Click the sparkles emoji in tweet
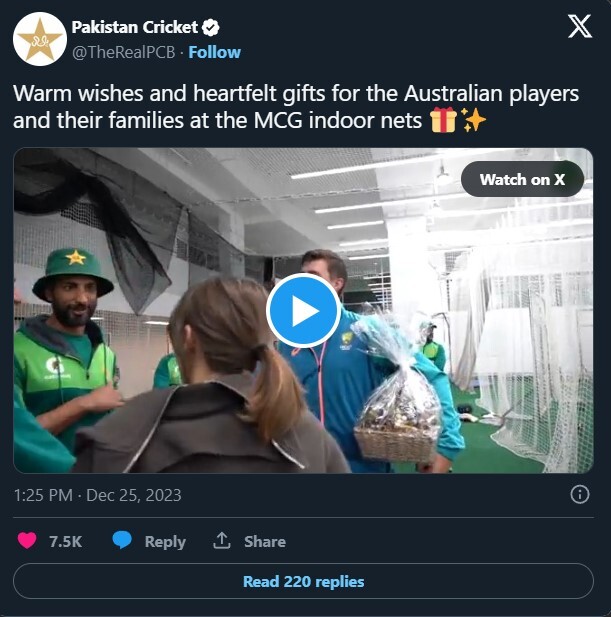Image resolution: width=611 pixels, height=617 pixels. [x=474, y=120]
